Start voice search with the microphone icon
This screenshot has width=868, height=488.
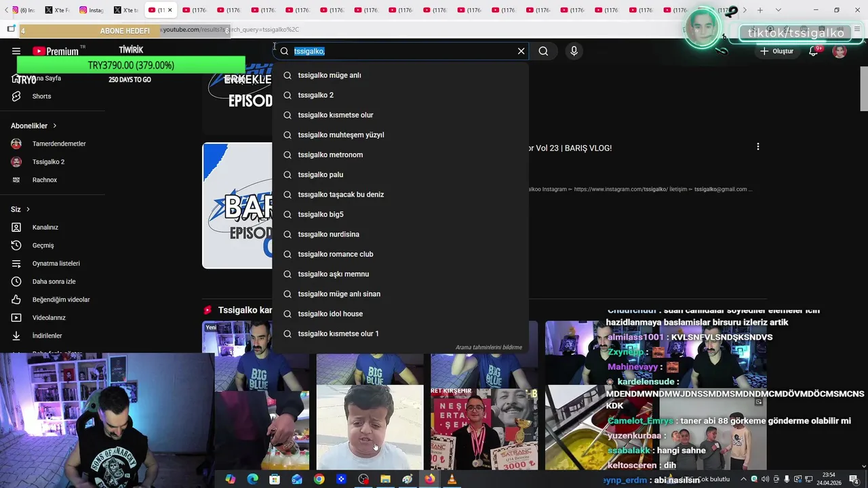pos(574,51)
